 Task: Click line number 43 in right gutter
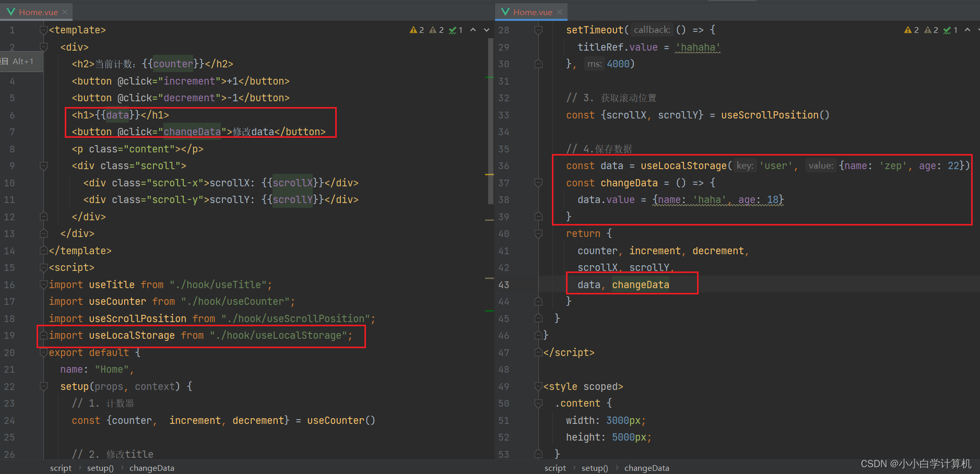click(x=504, y=285)
